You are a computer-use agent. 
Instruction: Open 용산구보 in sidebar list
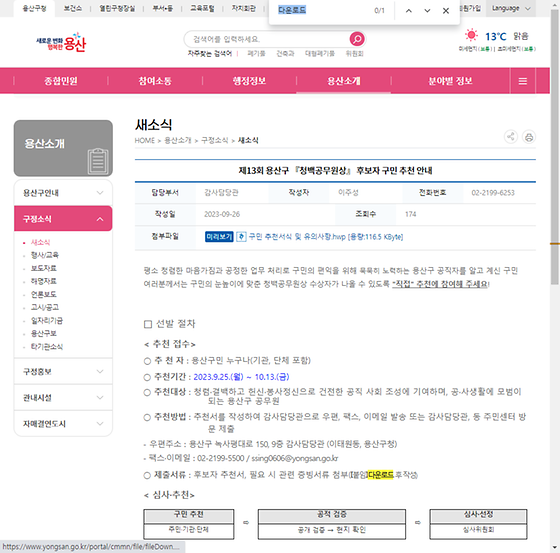(x=44, y=333)
